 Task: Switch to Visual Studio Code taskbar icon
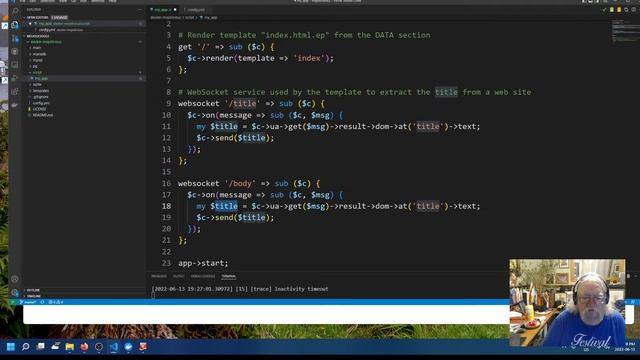click(114, 347)
